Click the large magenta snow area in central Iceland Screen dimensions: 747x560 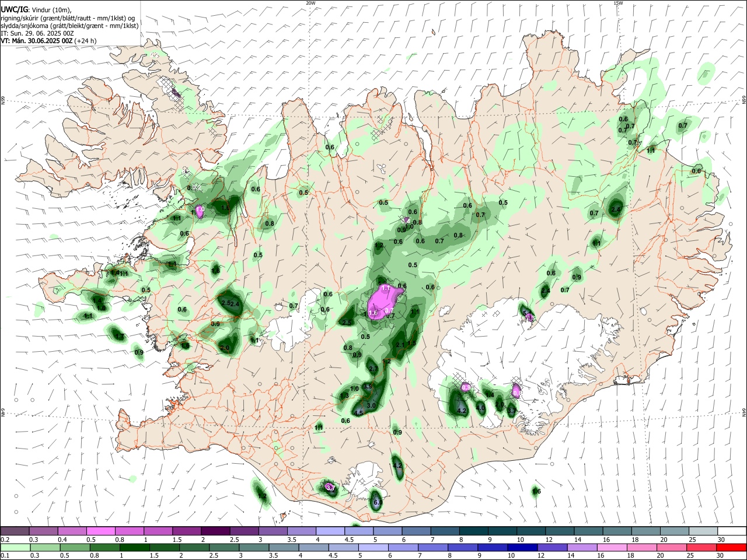[x=384, y=302]
